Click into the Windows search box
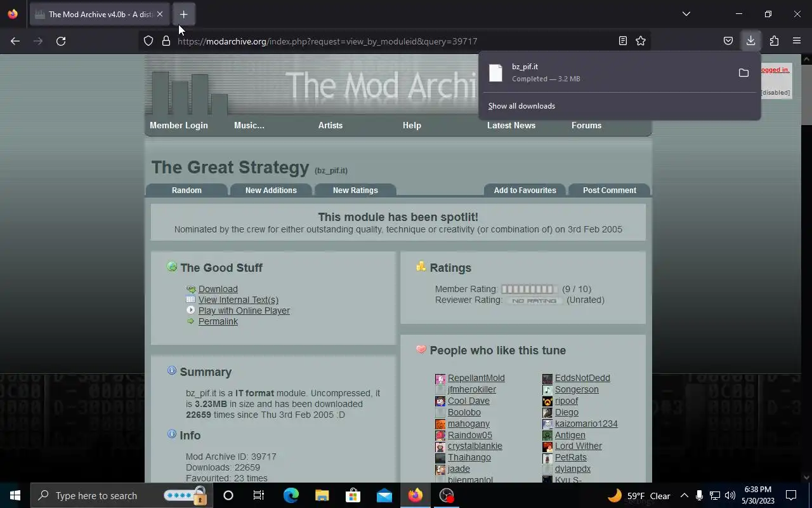Screen dimensions: 812x508 (122, 495)
